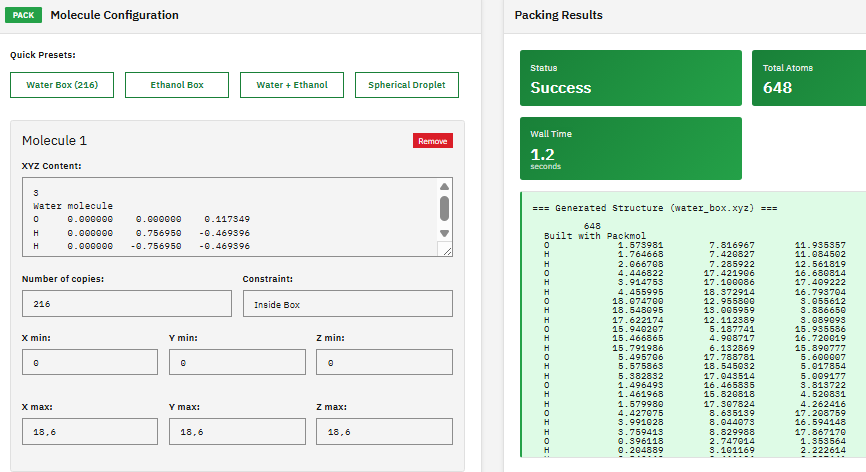Click the X min input field
The height and width of the screenshot is (472, 866).
pyautogui.click(x=89, y=362)
